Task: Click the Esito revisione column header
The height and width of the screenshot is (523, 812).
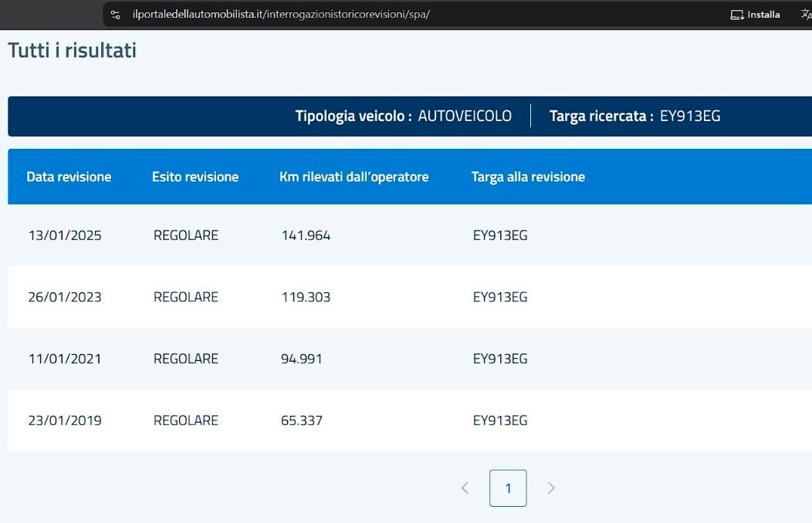Action: [x=195, y=177]
